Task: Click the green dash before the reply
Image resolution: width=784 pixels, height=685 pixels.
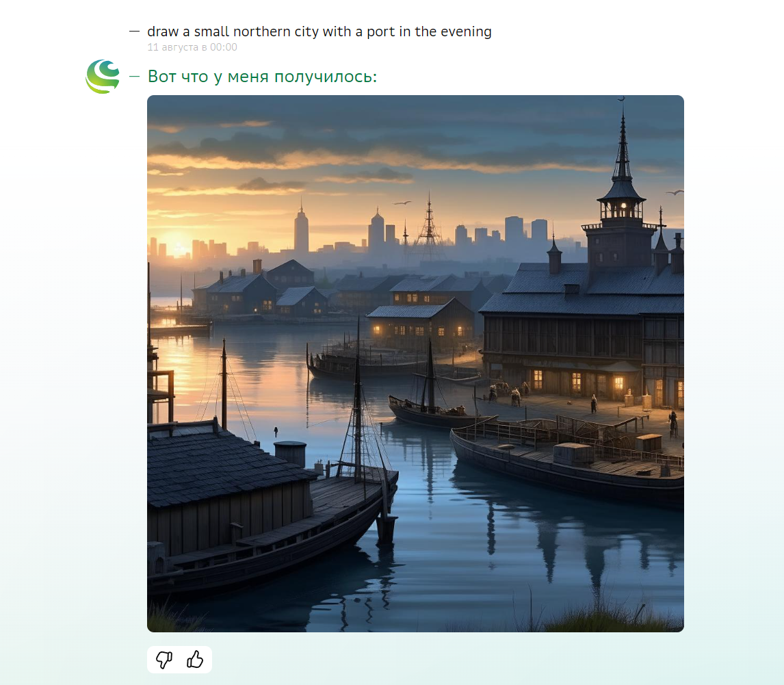Action: coord(134,77)
